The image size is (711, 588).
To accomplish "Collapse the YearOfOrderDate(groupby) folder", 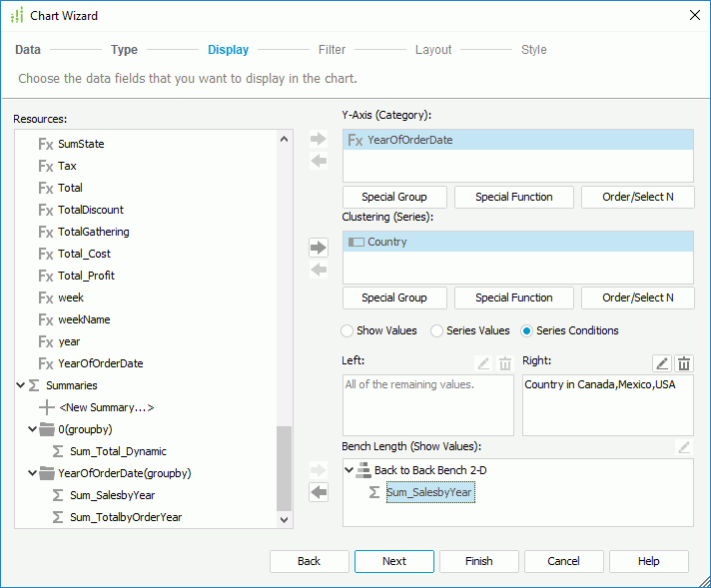I will point(33,473).
